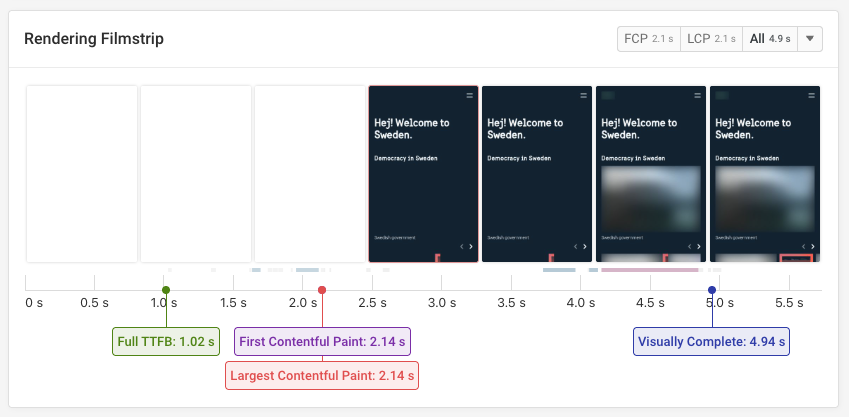The image size is (849, 417).
Task: Open the red-outlined filmstrip frame
Action: coord(424,174)
